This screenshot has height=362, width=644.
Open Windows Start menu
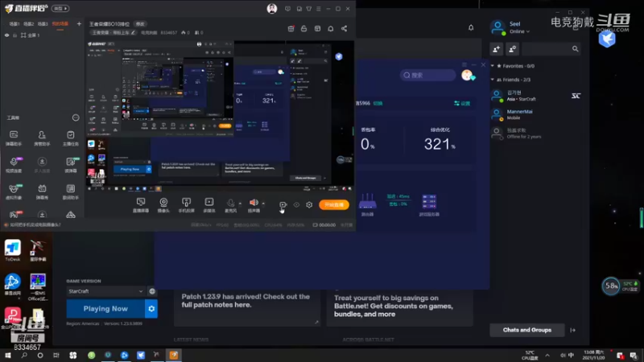pos(8,355)
